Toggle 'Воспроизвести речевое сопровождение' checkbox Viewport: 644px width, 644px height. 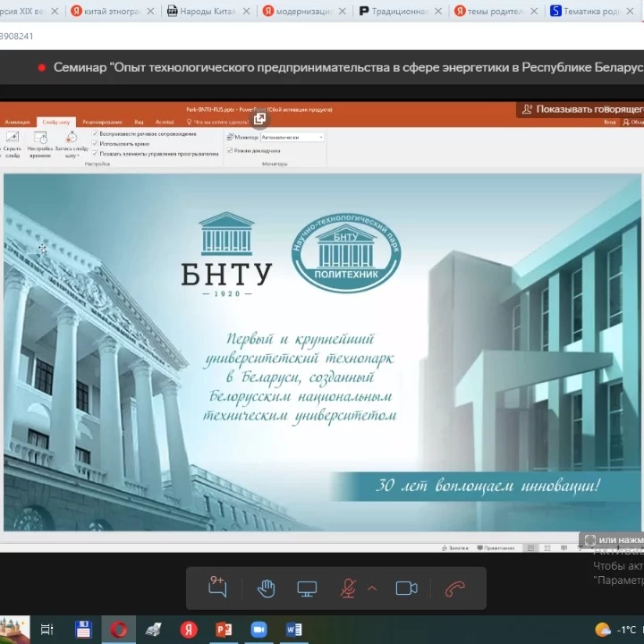[x=96, y=133]
